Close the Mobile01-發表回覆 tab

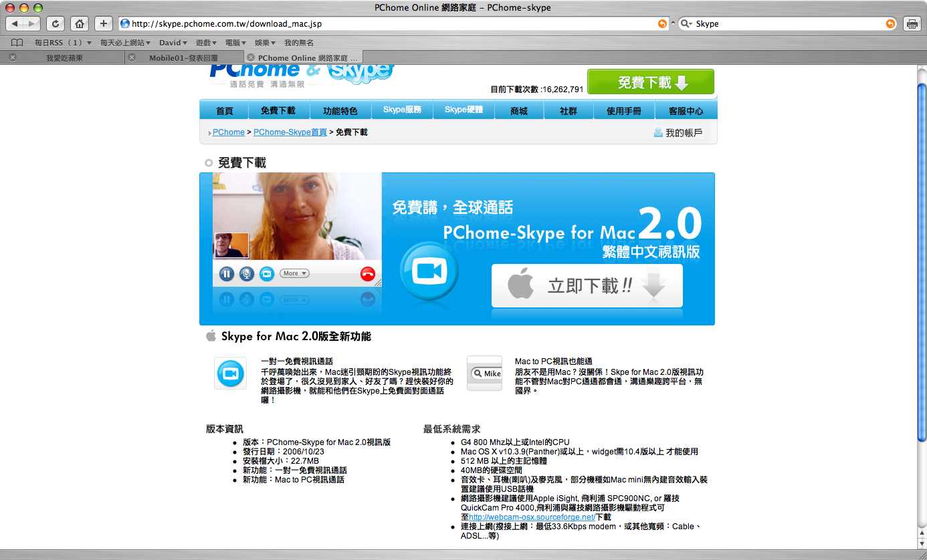click(132, 57)
